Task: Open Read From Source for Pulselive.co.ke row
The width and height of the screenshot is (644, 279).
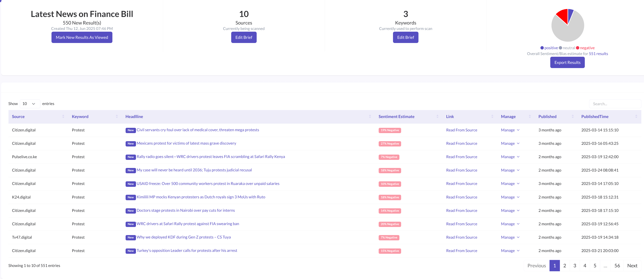Action: [461, 157]
